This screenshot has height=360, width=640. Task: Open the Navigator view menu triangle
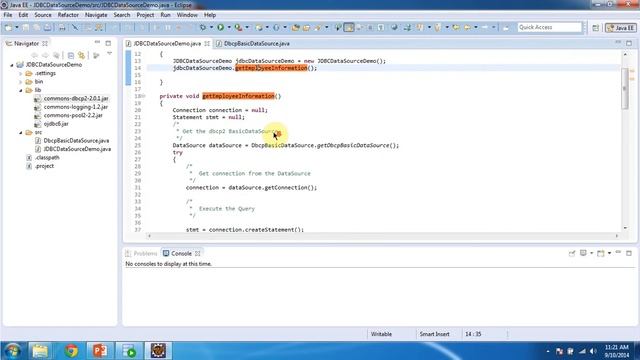click(109, 54)
